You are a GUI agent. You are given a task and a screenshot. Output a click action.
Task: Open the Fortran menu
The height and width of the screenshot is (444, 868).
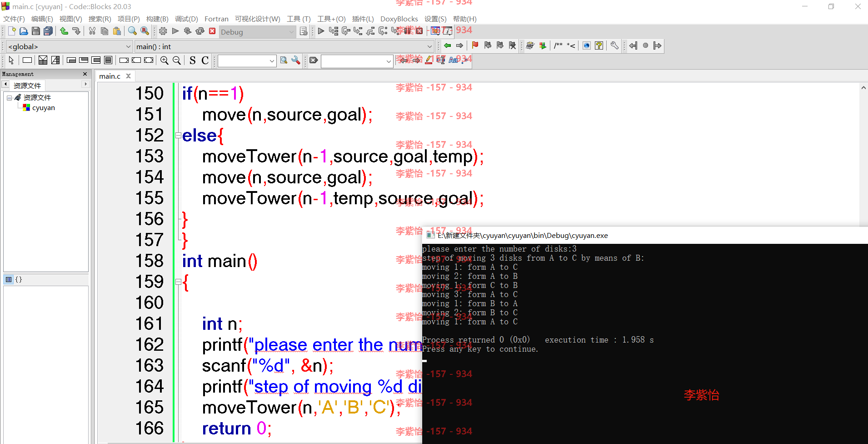pyautogui.click(x=216, y=19)
